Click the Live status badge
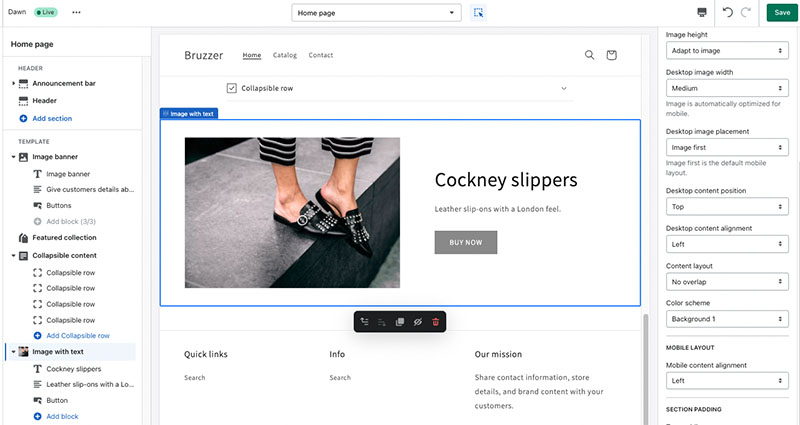 pos(45,12)
